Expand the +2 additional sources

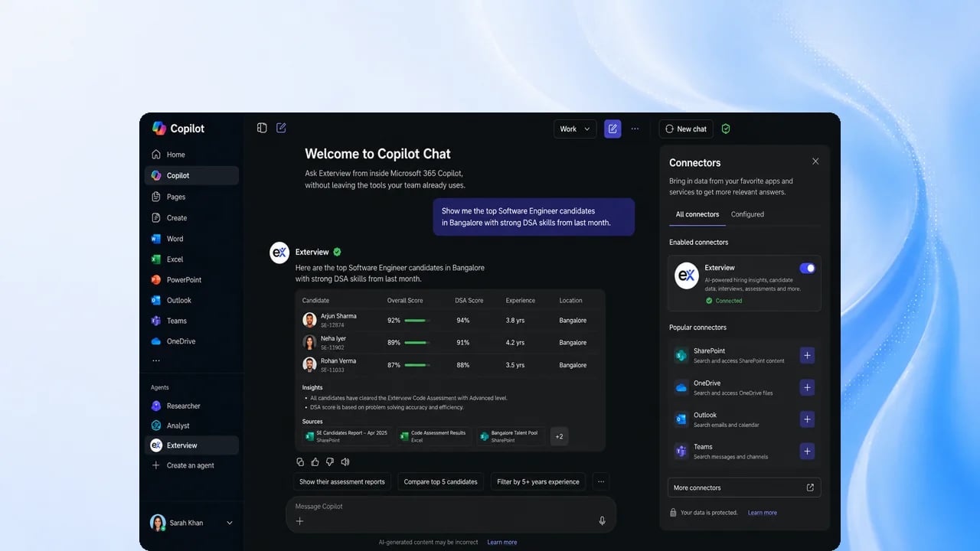[x=559, y=436]
